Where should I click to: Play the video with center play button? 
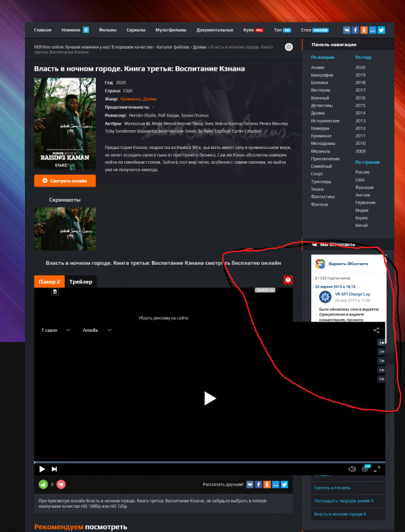coord(210,398)
